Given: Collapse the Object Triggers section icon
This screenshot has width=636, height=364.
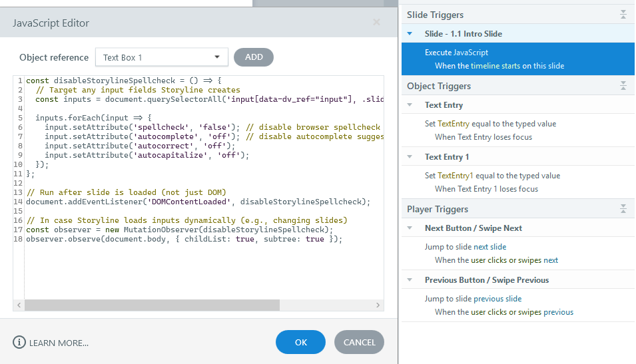Looking at the screenshot, I should click(623, 86).
